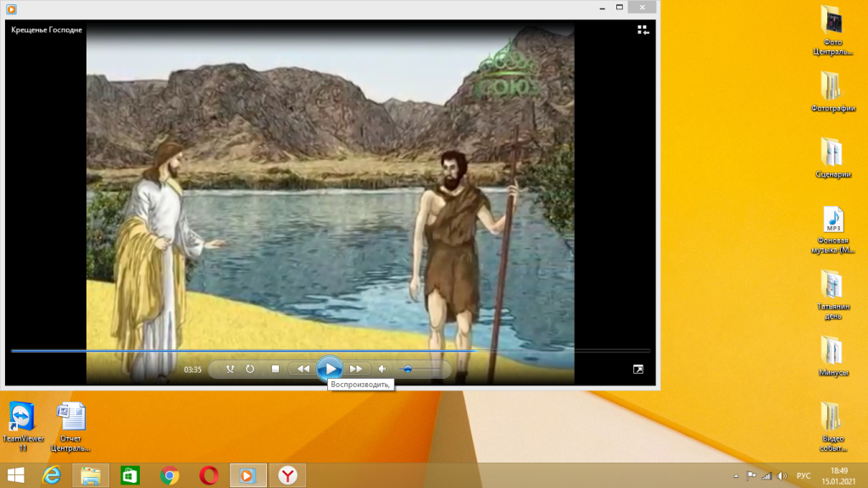Screen dimensions: 868x488
Task: Skip forward with the fast-forward button
Action: [x=356, y=369]
